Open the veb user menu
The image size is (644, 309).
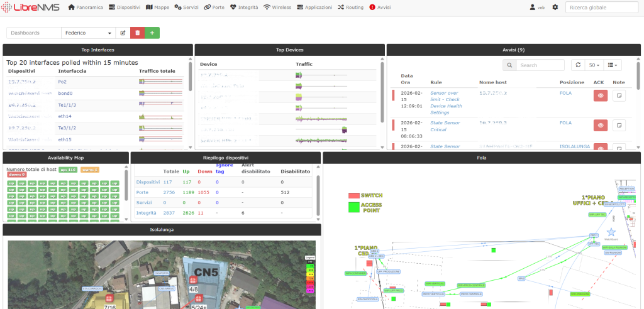coord(538,7)
